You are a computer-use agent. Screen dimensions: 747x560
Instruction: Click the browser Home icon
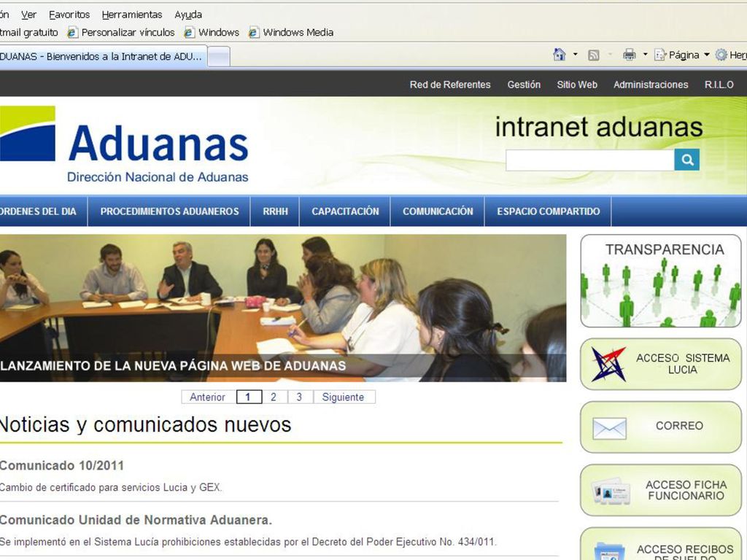point(560,55)
